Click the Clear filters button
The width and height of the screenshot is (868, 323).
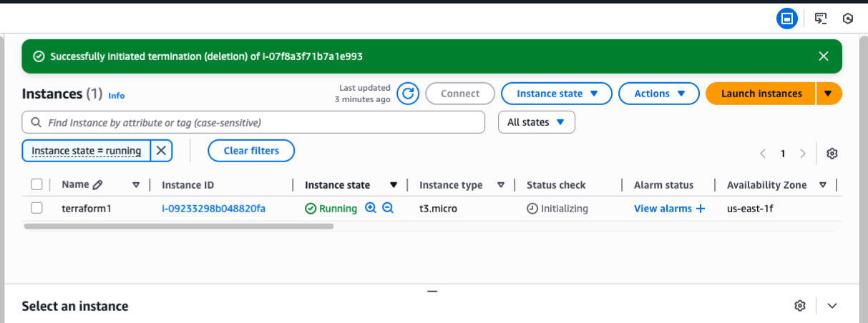click(251, 151)
